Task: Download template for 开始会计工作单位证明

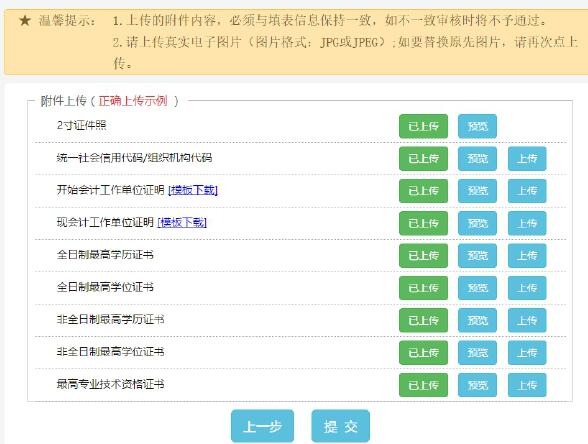Action: (x=193, y=190)
